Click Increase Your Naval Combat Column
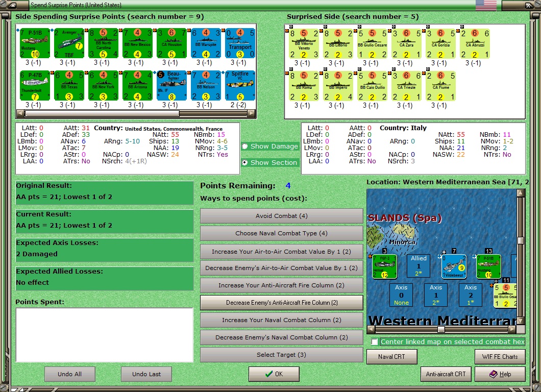 click(282, 320)
